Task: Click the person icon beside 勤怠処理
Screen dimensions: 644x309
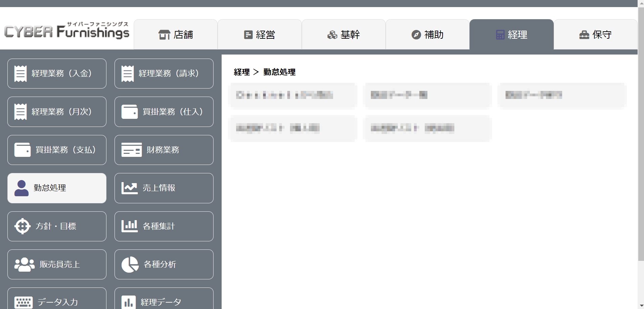Action: click(x=22, y=188)
